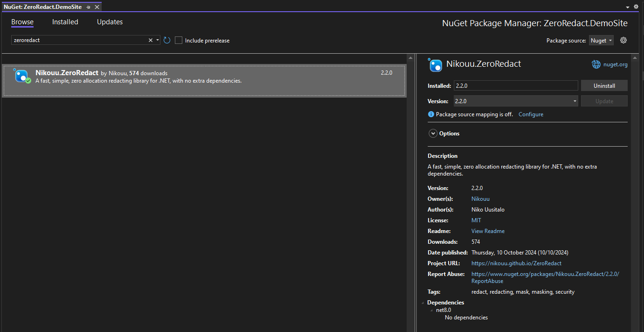Open the Configure source mapping link
644x332 pixels.
coord(531,114)
